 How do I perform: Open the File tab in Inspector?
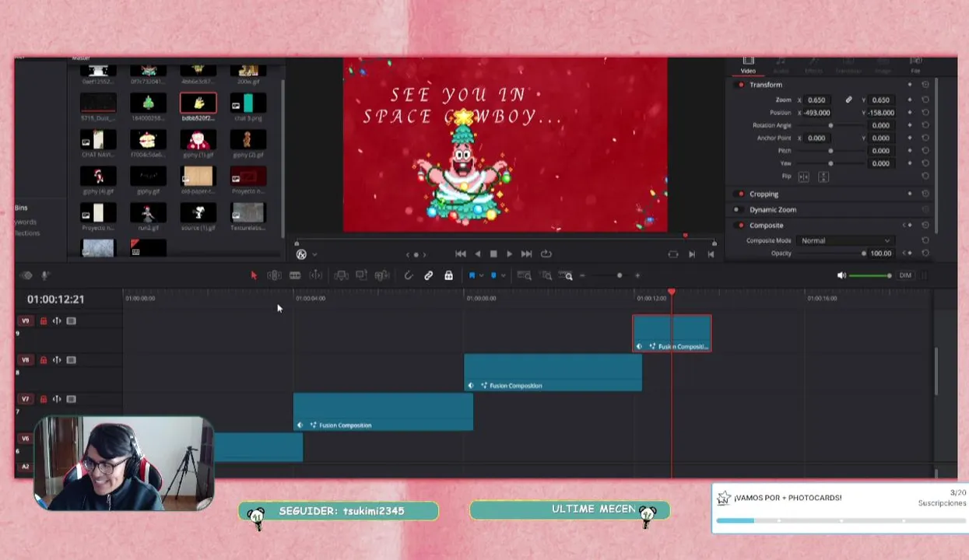tap(916, 65)
